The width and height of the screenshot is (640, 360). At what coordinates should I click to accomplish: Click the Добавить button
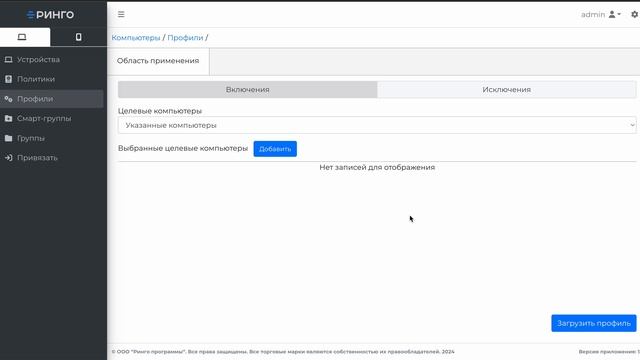[275, 149]
